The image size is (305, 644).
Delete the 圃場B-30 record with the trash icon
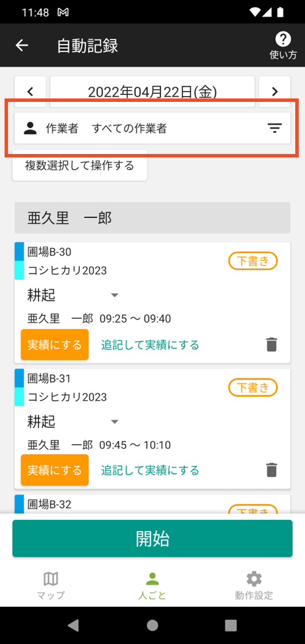pos(271,345)
